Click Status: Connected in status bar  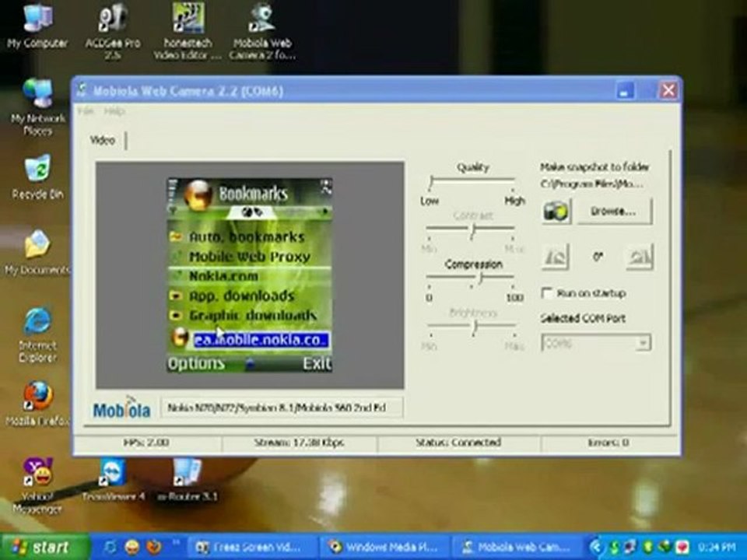(x=458, y=443)
